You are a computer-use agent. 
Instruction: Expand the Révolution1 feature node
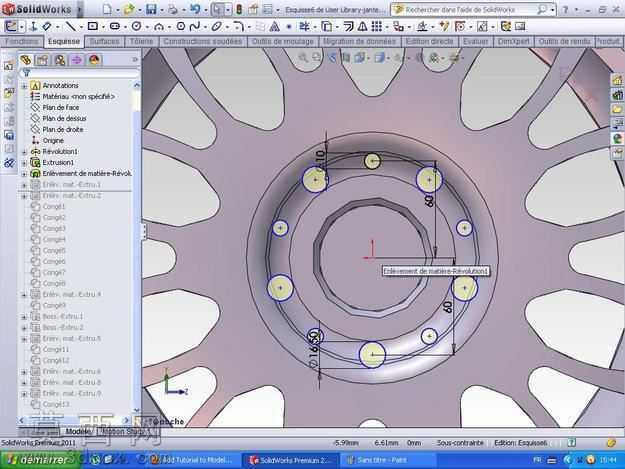coord(24,152)
